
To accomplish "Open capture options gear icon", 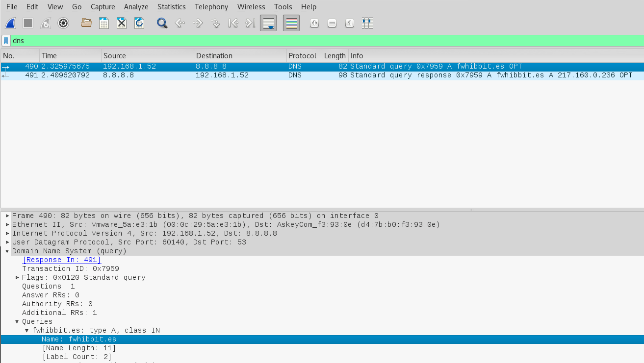I will click(x=63, y=23).
